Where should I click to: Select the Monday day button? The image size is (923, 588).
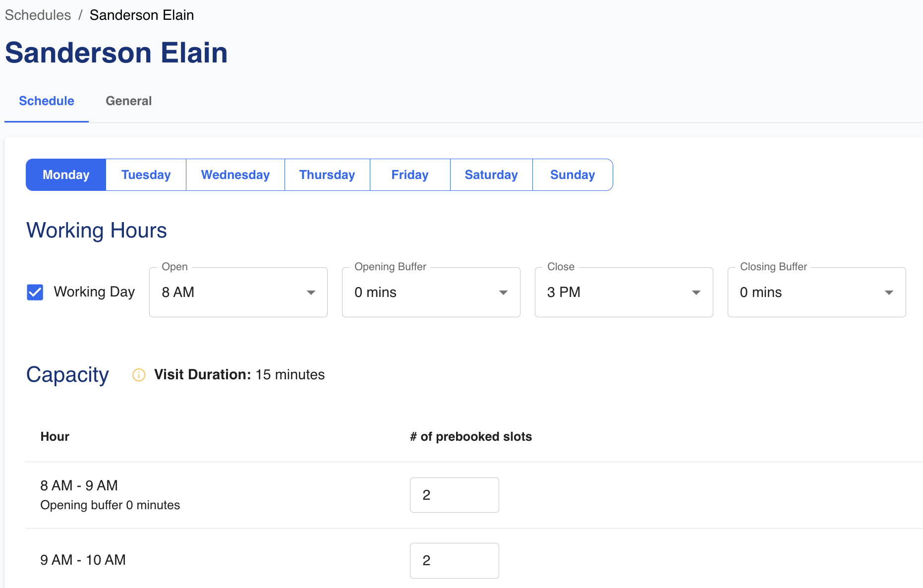66,175
